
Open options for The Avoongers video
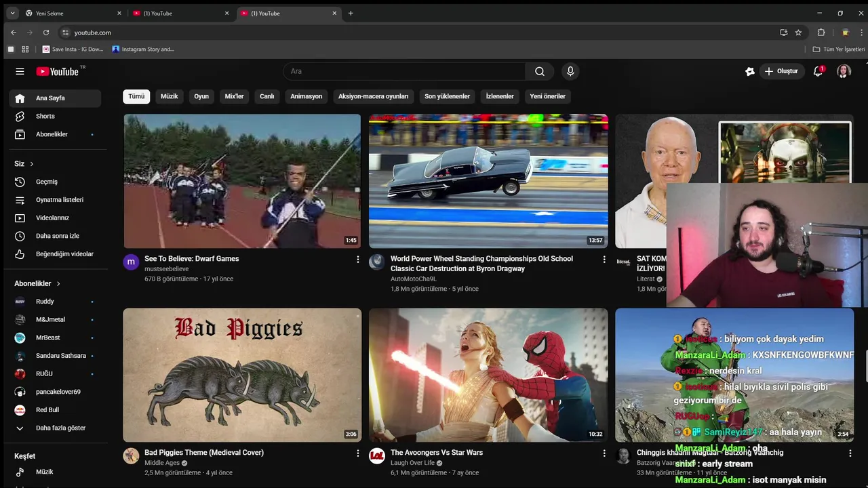(604, 453)
